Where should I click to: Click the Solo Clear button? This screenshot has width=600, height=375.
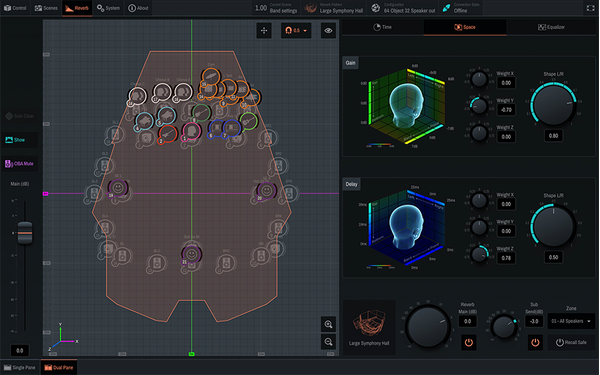[x=20, y=116]
